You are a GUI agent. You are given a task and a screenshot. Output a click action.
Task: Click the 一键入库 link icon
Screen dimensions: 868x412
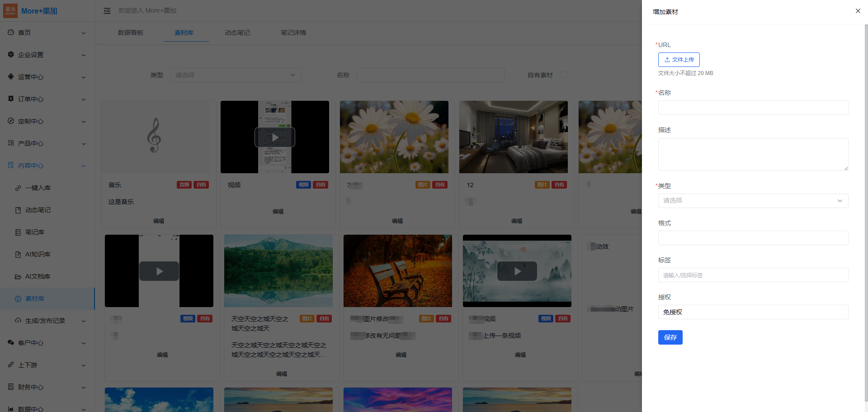(18, 188)
